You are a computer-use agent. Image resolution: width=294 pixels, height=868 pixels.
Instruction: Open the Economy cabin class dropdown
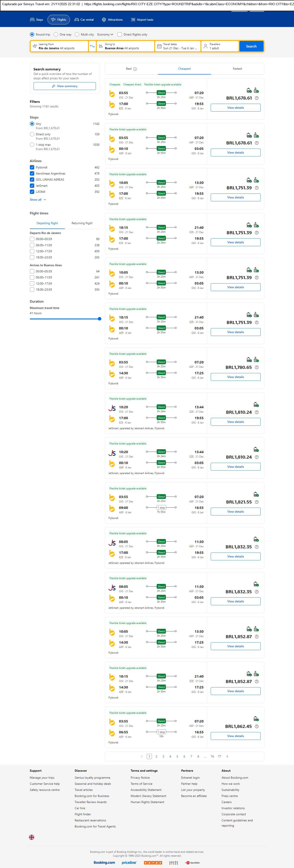pos(105,34)
